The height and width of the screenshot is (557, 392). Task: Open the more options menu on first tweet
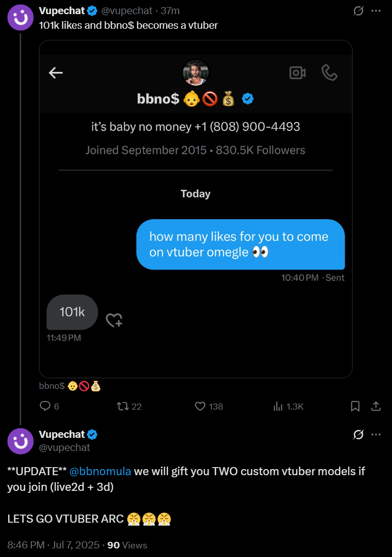point(376,11)
